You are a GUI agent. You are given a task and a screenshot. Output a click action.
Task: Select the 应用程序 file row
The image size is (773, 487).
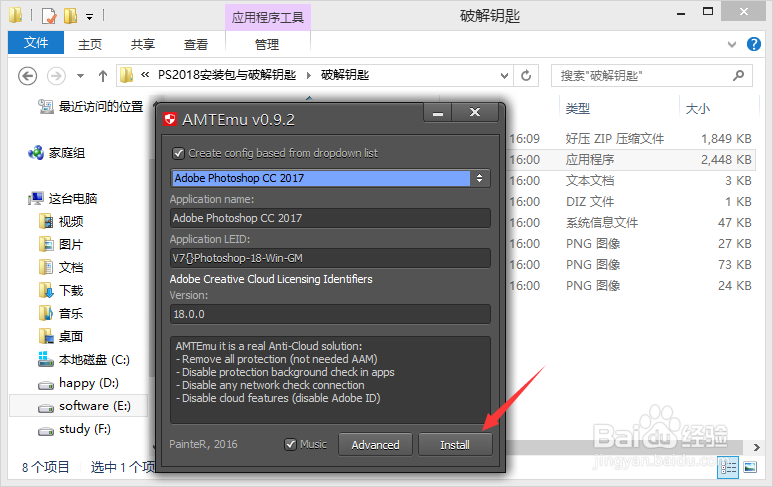pyautogui.click(x=631, y=160)
